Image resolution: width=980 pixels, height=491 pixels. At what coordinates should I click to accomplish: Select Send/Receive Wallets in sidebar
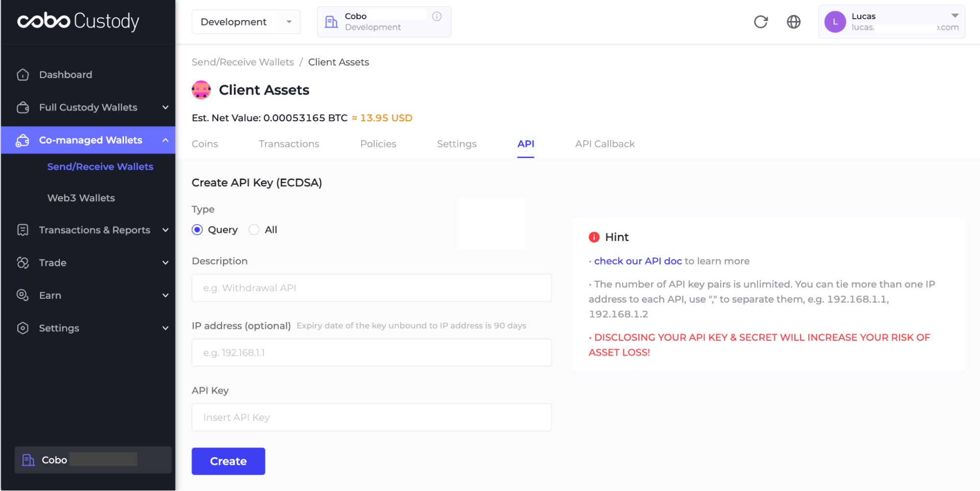(x=101, y=167)
